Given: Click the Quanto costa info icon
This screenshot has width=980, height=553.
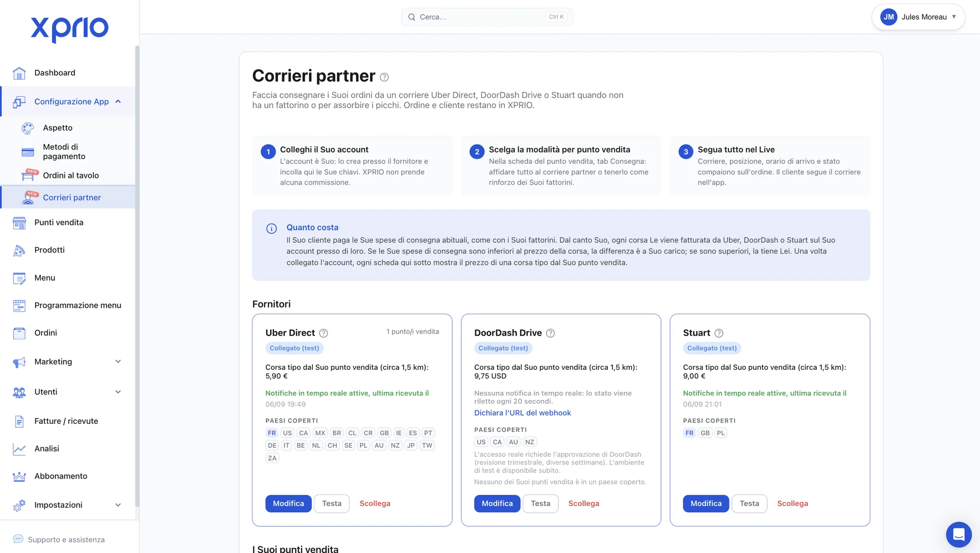Looking at the screenshot, I should click(x=272, y=229).
